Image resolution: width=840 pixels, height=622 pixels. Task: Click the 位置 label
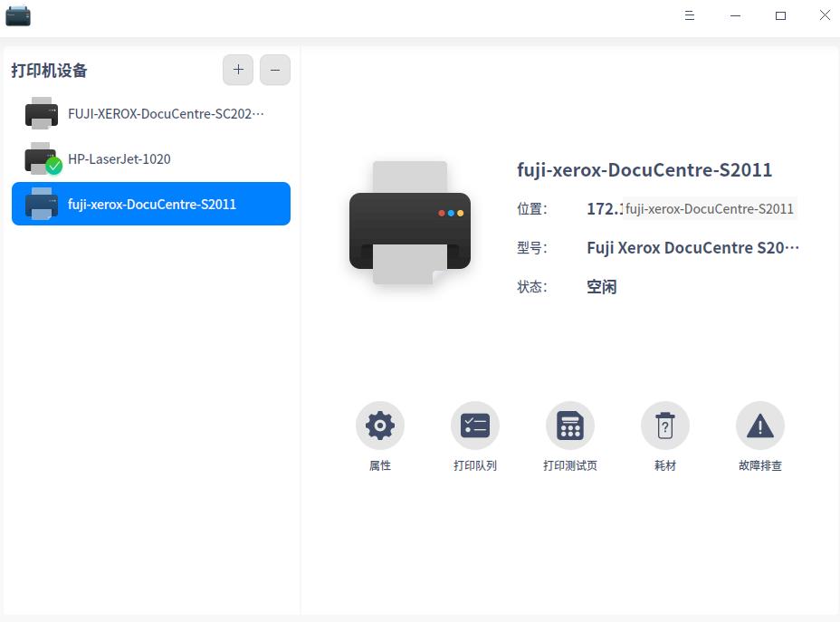click(532, 208)
